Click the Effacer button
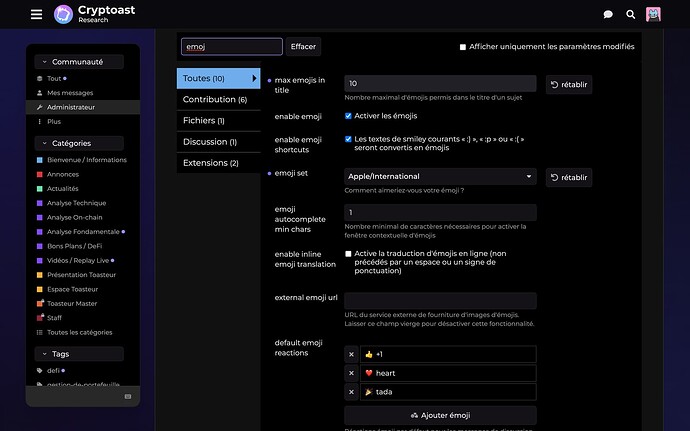690x431 pixels. click(303, 47)
